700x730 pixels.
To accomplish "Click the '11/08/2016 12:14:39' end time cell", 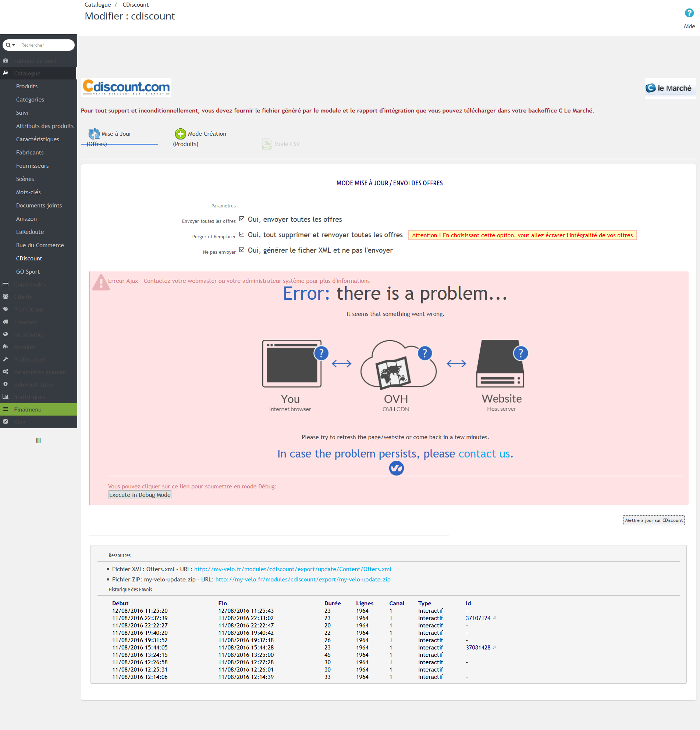I will tap(246, 677).
